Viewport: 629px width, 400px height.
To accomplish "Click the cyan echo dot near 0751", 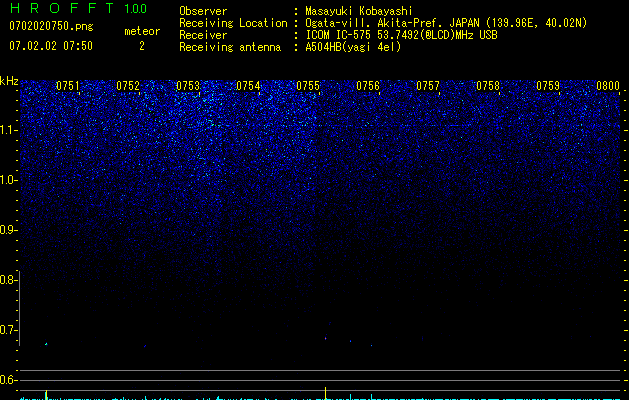I will click(x=46, y=344).
